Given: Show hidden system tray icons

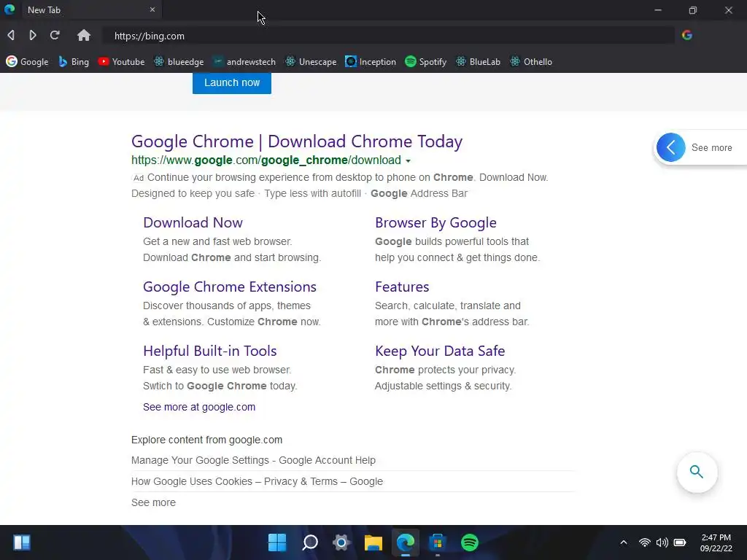Looking at the screenshot, I should click(623, 542).
